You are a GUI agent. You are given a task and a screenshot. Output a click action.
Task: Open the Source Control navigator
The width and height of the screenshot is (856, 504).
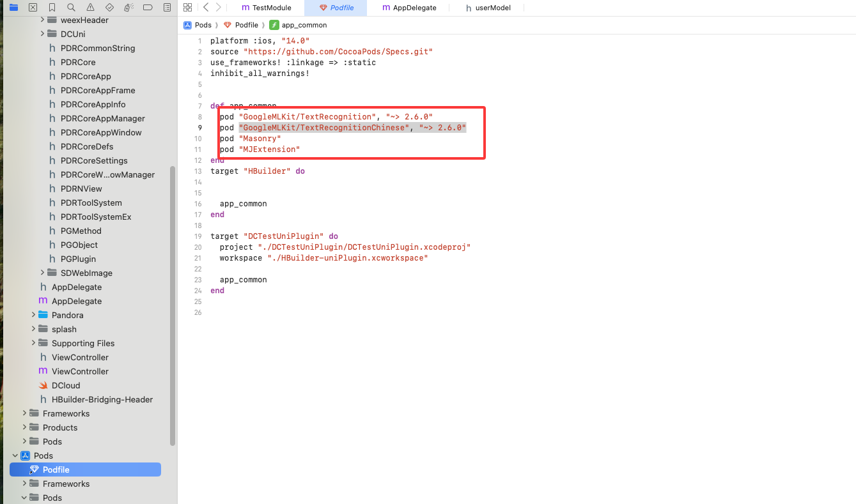(x=33, y=8)
